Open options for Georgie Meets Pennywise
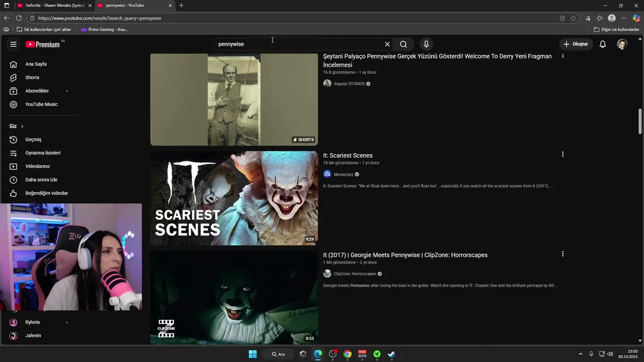 tap(562, 254)
